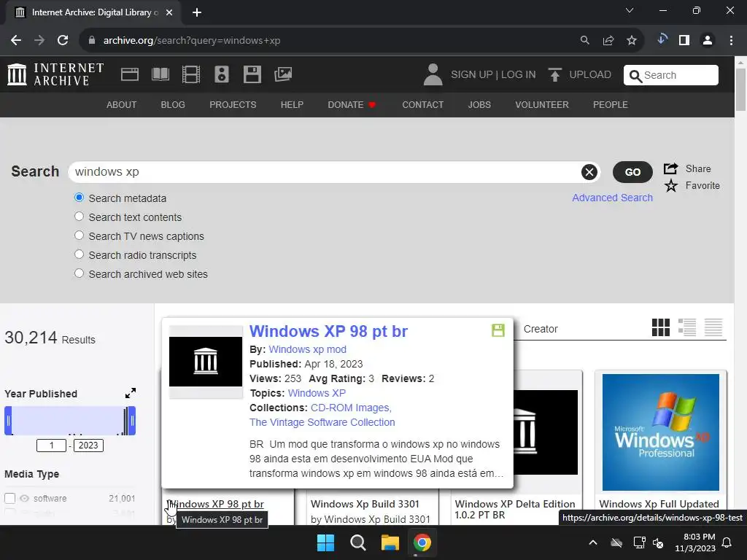Toggle the eye icon beside software filter
Screen dimensions: 747x560
pos(24,499)
